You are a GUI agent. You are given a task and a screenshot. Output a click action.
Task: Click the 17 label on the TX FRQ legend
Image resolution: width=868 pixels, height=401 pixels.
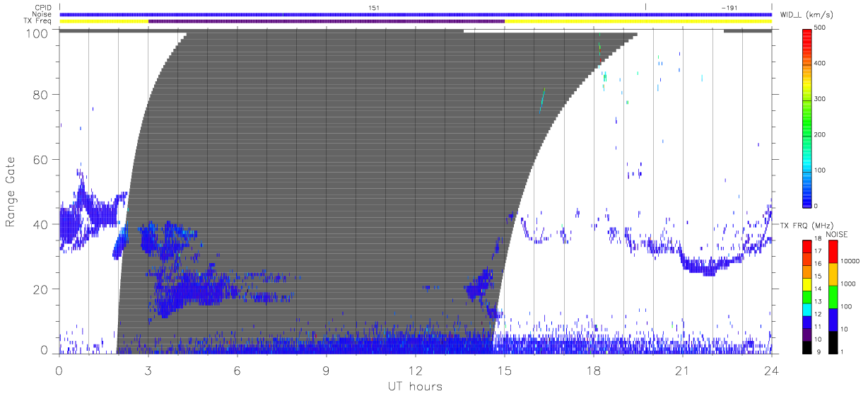[817, 251]
